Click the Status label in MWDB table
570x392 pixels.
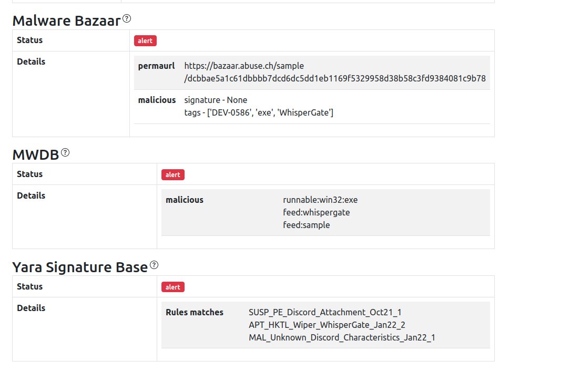click(30, 174)
